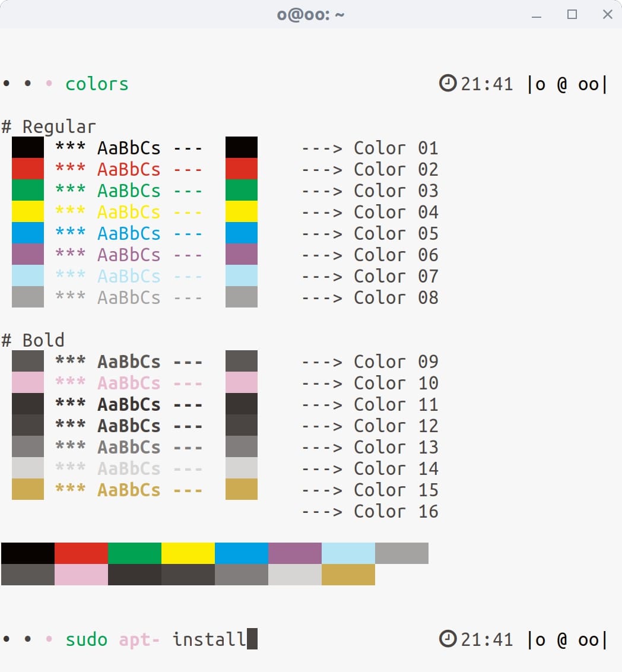Screen dimensions: 622x672
Task: Click the leftmost blue swatch on the Color 05 row
Action: (x=28, y=233)
